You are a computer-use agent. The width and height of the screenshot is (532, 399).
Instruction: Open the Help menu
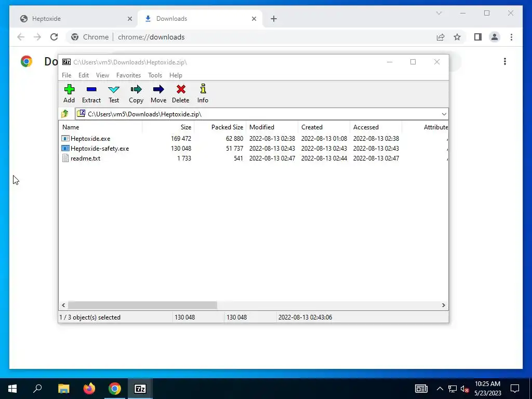pyautogui.click(x=176, y=75)
